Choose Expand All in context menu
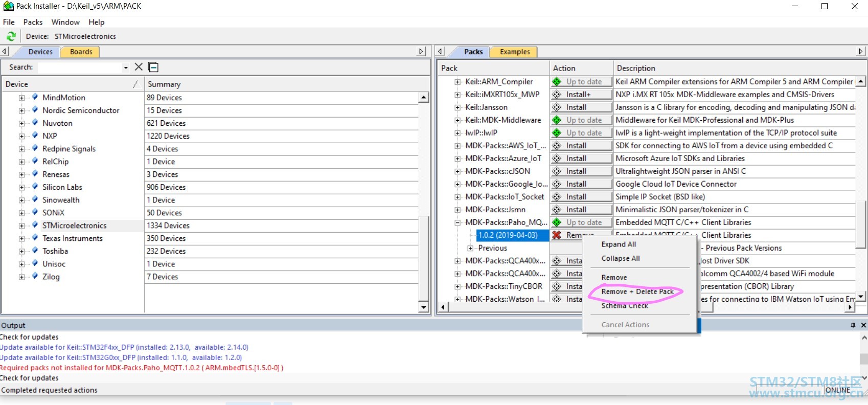Viewport: 868px width, 405px height. pos(619,244)
